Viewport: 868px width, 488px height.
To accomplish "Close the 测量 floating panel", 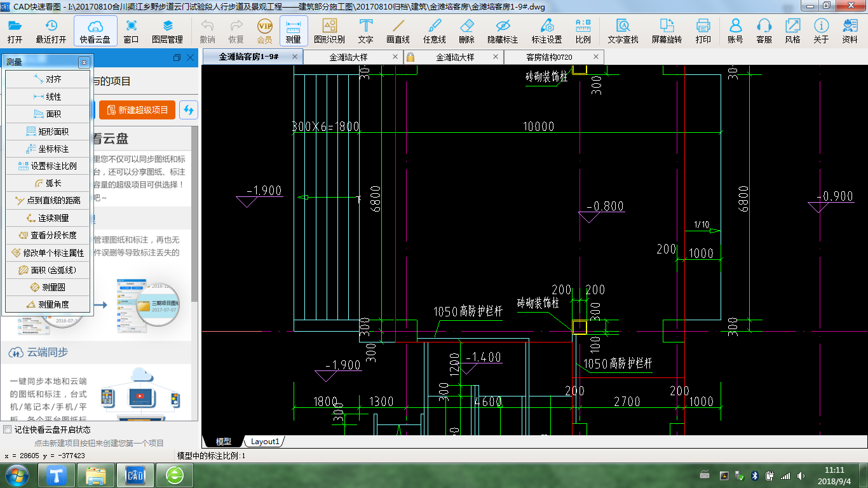I will (84, 62).
